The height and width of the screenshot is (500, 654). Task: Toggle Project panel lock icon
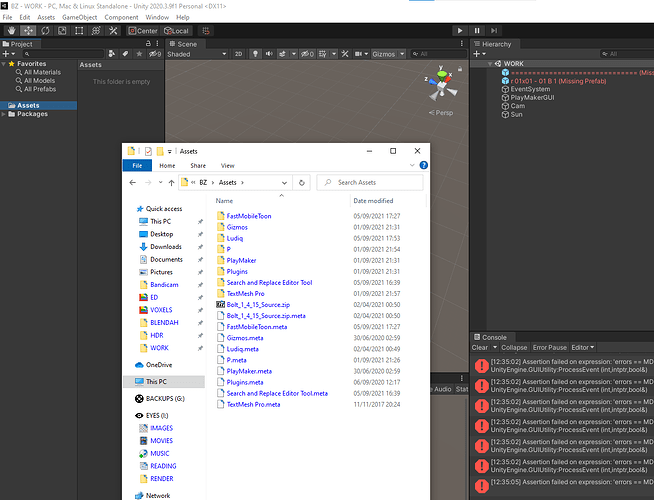click(x=148, y=43)
